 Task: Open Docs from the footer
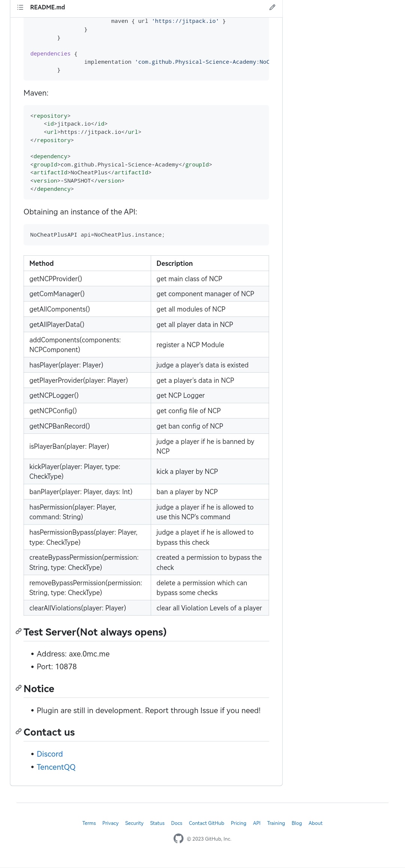pos(177,823)
